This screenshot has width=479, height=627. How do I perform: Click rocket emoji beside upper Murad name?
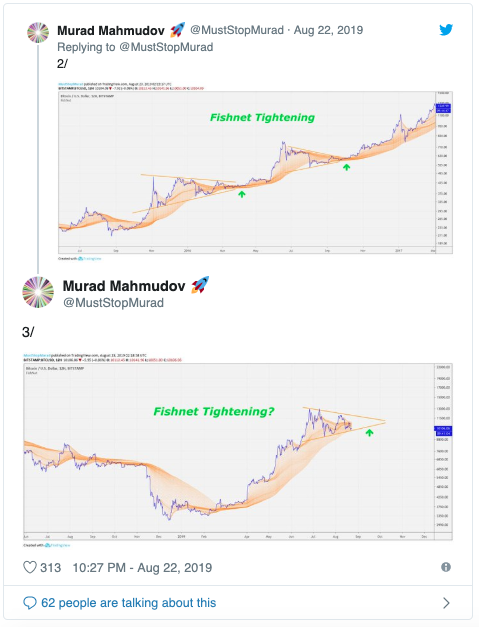pos(178,30)
